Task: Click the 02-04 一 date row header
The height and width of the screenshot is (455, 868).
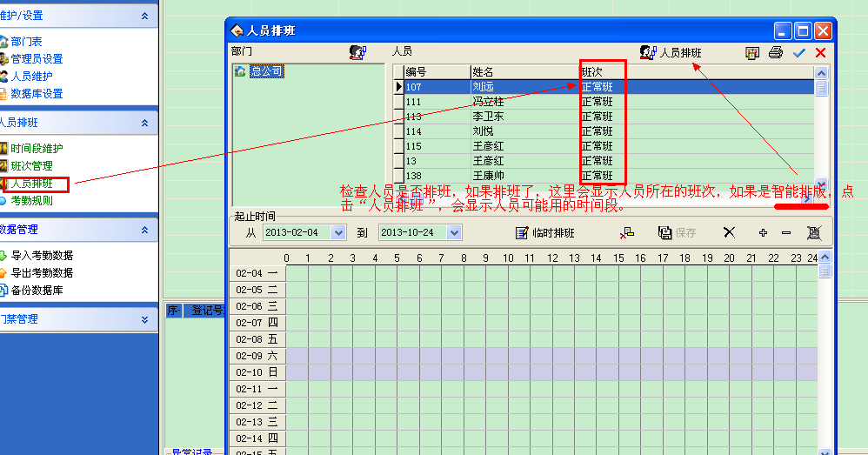Action: coord(257,273)
